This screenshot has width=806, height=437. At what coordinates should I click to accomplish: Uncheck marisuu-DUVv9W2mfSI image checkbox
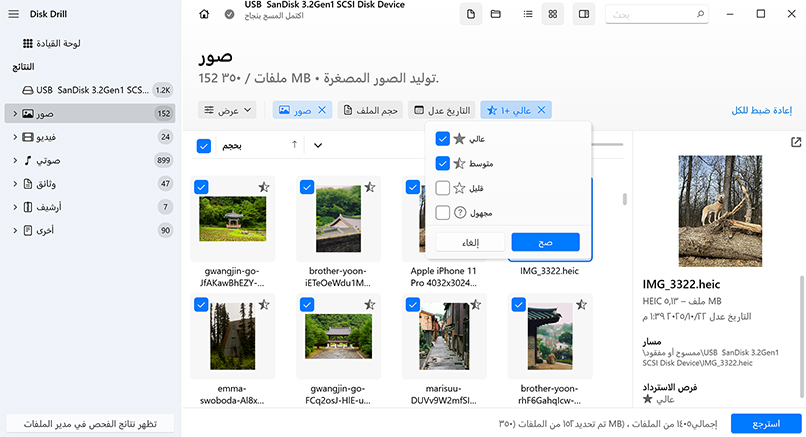(413, 305)
